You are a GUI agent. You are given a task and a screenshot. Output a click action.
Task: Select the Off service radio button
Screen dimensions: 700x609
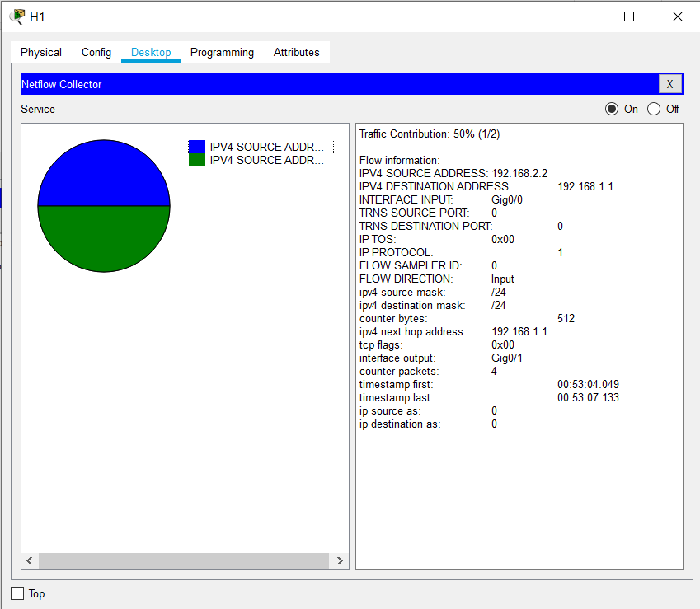(654, 109)
